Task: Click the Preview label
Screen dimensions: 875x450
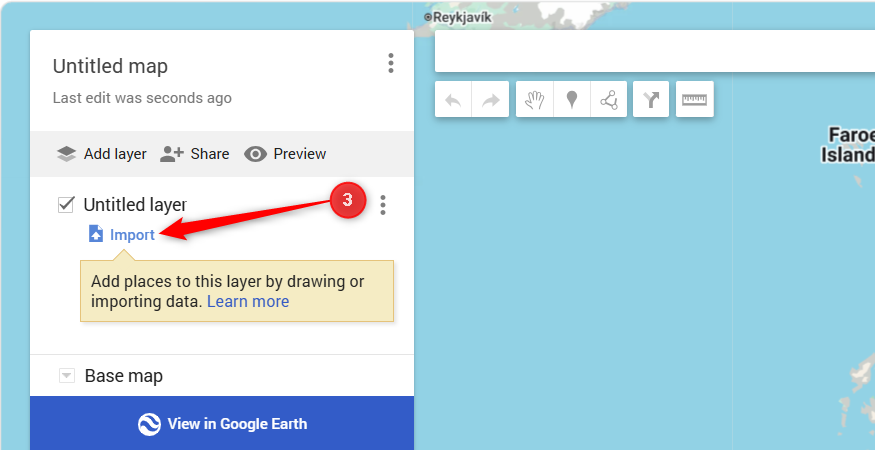Action: 300,154
